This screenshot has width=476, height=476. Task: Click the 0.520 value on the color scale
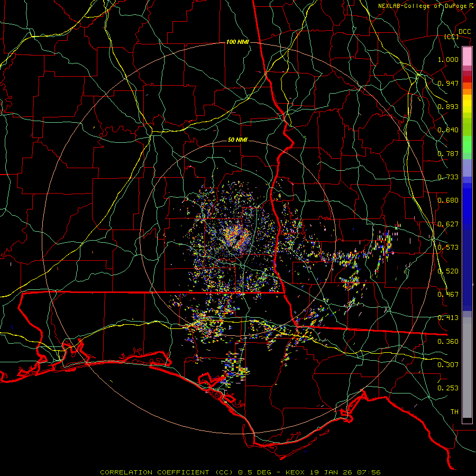click(x=448, y=271)
